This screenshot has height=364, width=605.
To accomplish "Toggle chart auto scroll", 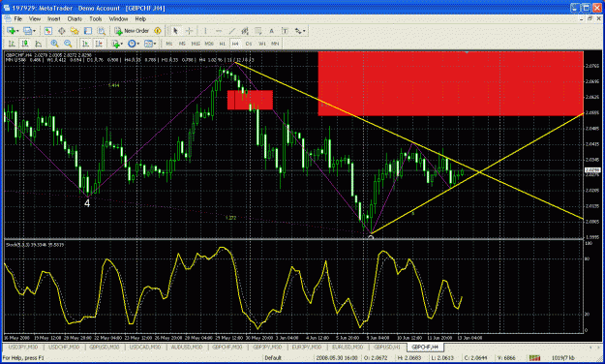I will (85, 44).
